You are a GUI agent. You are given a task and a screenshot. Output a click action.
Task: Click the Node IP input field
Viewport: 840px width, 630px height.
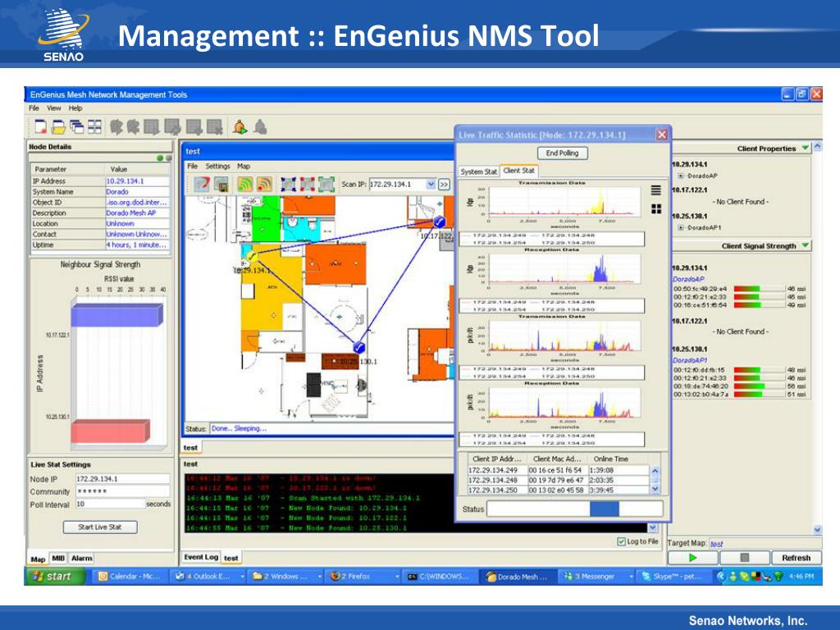(x=122, y=479)
